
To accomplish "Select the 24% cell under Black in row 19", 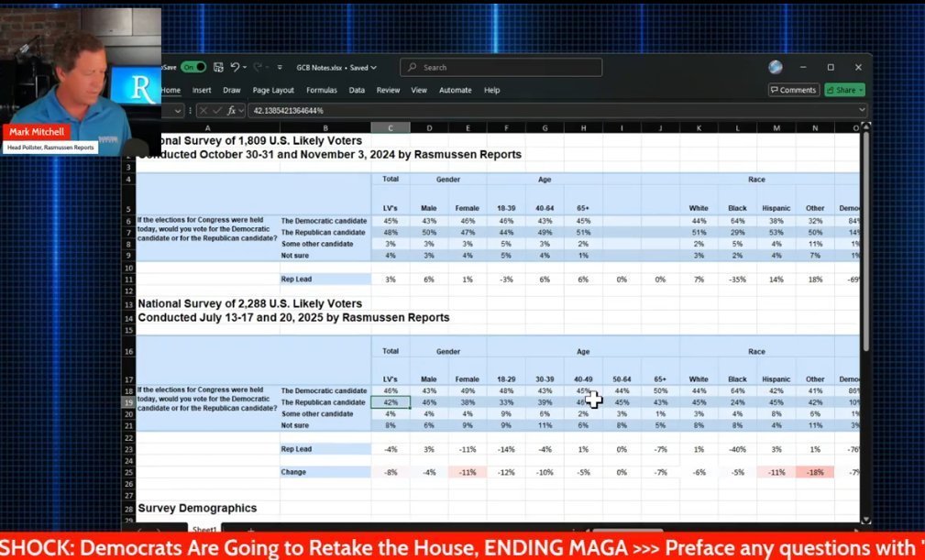I will click(737, 402).
